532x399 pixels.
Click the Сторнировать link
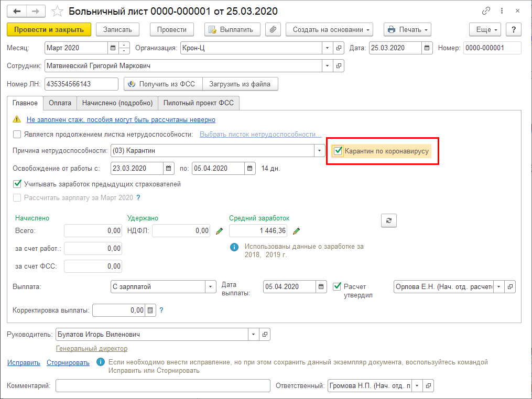click(68, 362)
